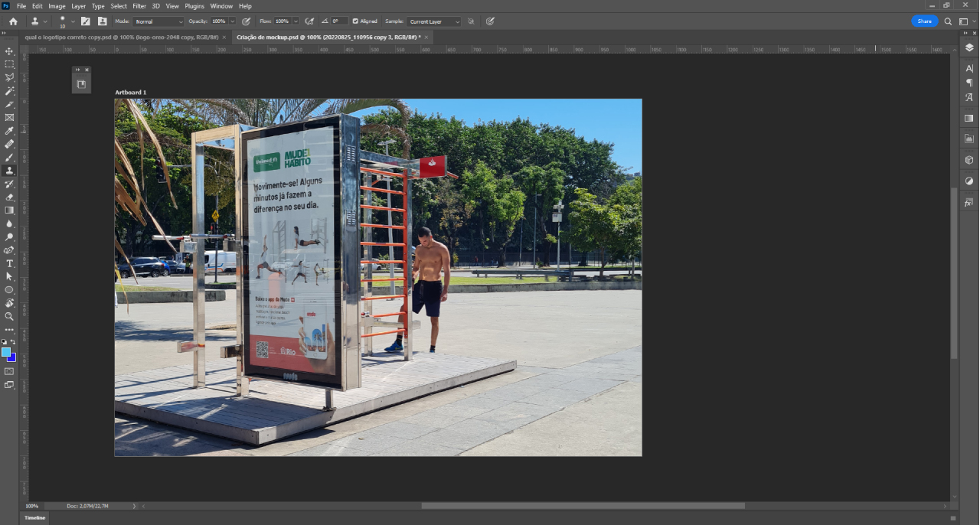Open the Paragraph panel icon
Screen dimensions: 980x525
(x=969, y=83)
